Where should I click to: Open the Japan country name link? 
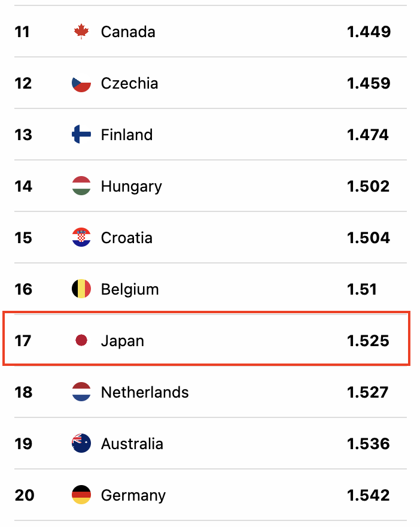pyautogui.click(x=123, y=341)
